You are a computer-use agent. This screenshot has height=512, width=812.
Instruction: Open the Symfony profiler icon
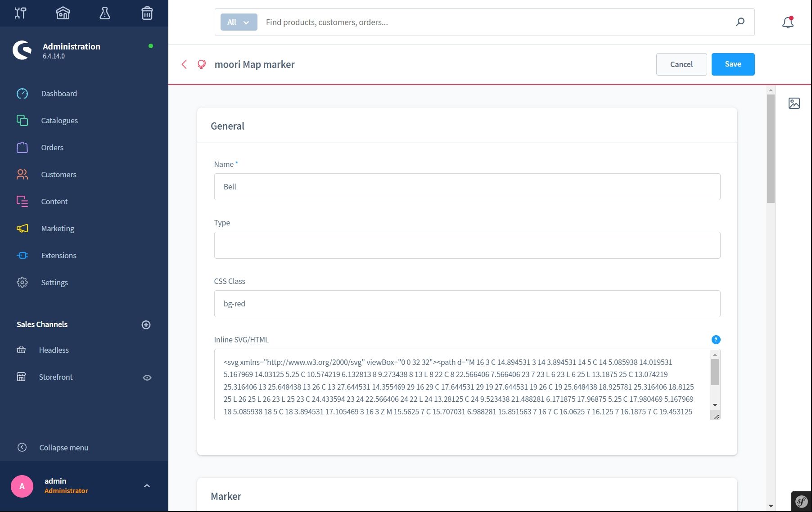pyautogui.click(x=801, y=501)
